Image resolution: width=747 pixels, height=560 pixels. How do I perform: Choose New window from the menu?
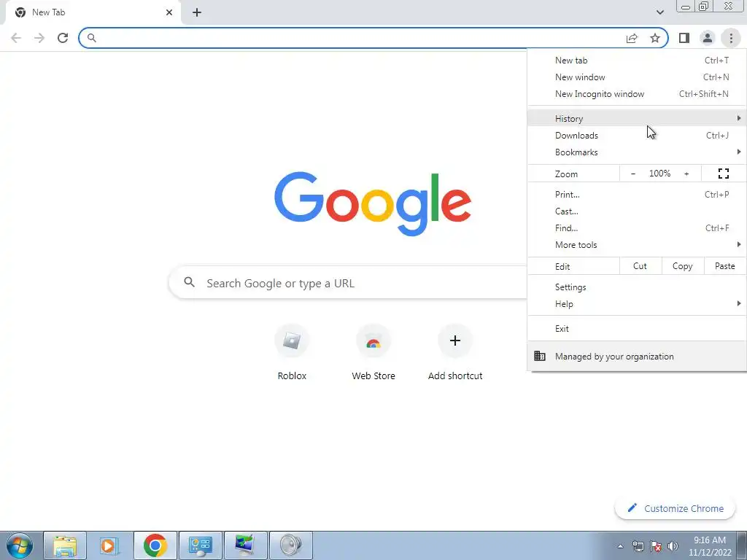[637, 77]
